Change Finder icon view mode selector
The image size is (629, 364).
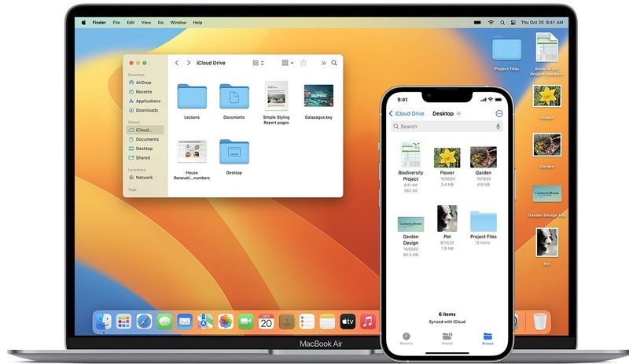[x=258, y=63]
